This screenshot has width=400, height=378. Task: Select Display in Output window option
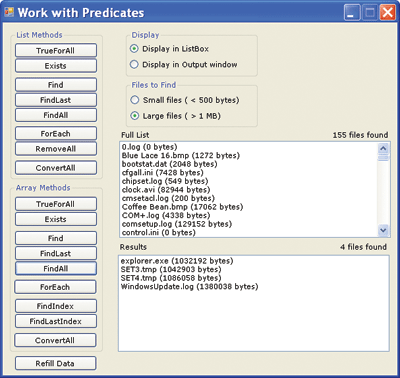[x=183, y=64]
